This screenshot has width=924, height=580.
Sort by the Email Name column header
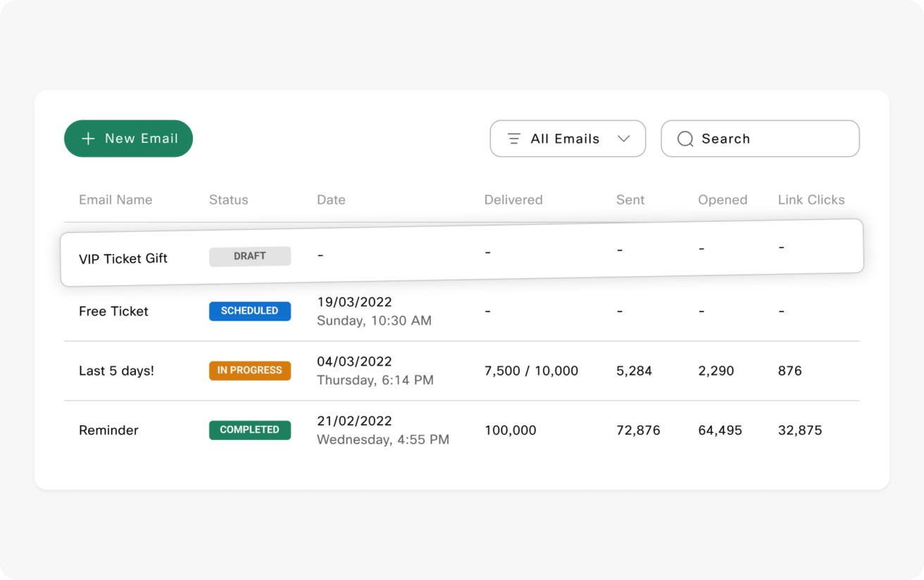pos(115,200)
